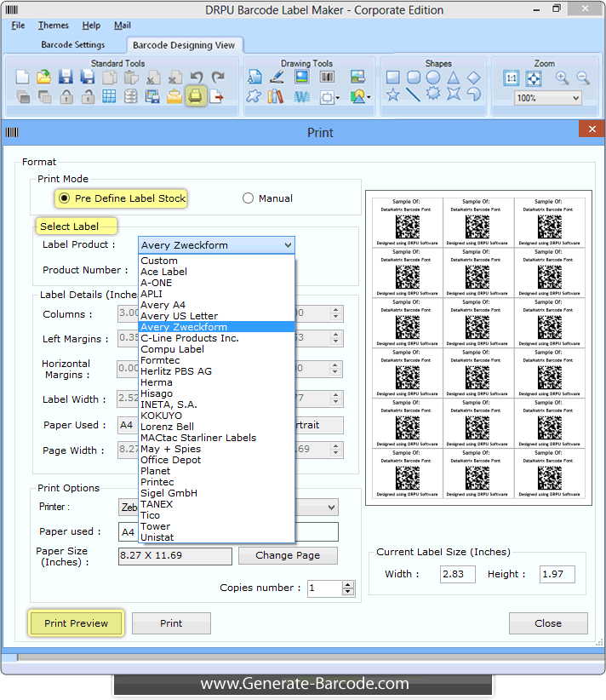This screenshot has width=606, height=700.
Task: Click the Export page-with-arrow icon
Action: (x=217, y=96)
